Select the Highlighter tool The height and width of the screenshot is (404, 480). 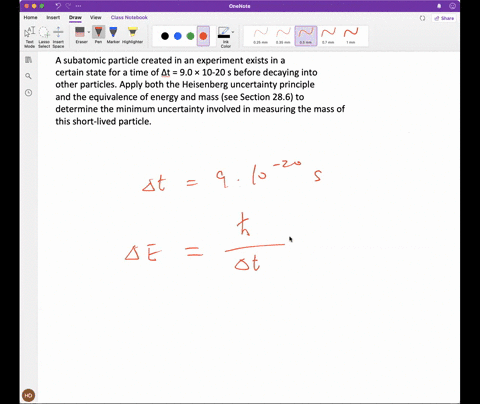click(132, 35)
